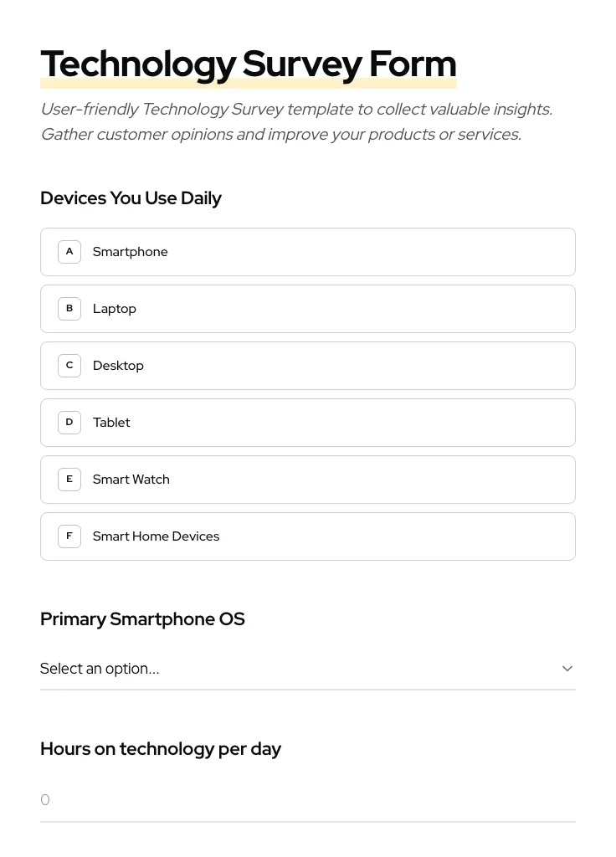Click the 'Devices You Use Daily' heading
The height and width of the screenshot is (857, 616).
131,198
